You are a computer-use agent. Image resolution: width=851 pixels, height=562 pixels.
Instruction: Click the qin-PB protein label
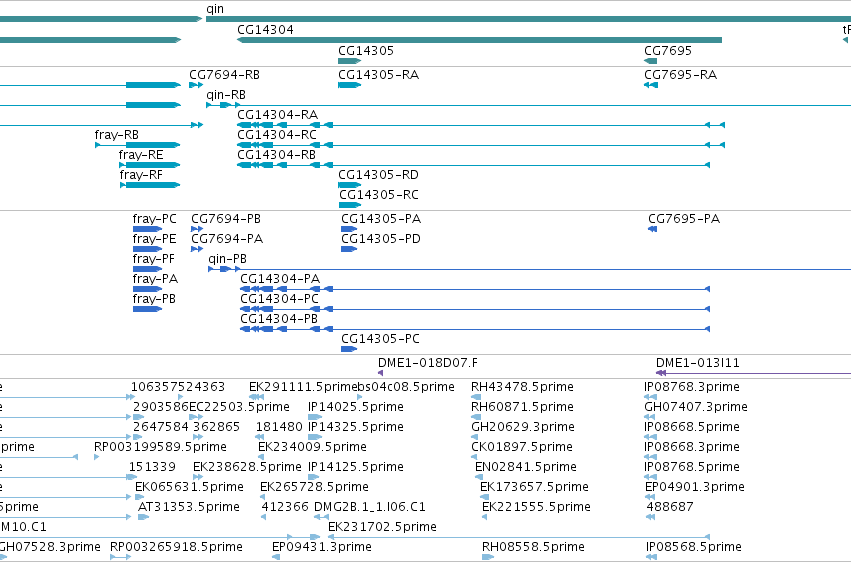click(x=227, y=259)
